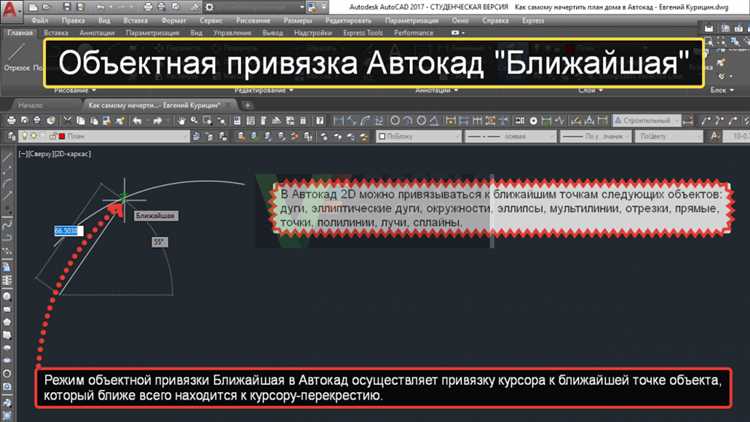
Task: Switch to the Управление ribbon tab
Action: (232, 33)
